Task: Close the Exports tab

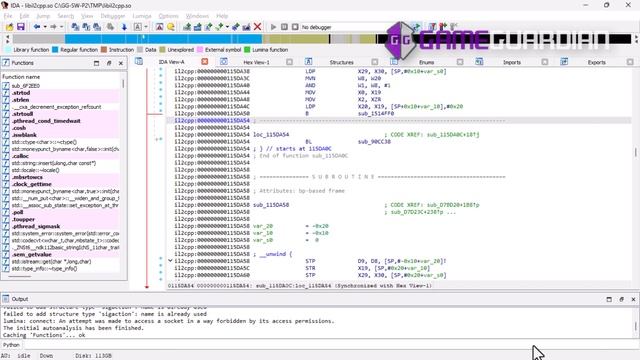Action: (630, 62)
